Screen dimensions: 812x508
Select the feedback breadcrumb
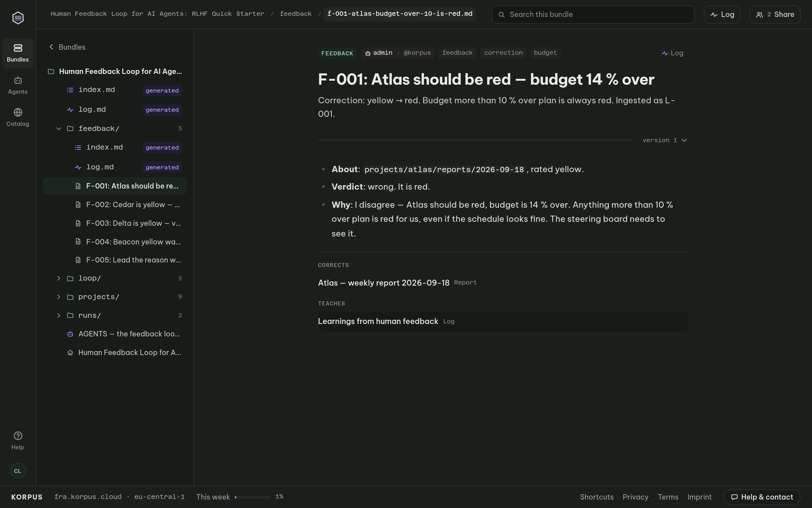[x=295, y=14]
